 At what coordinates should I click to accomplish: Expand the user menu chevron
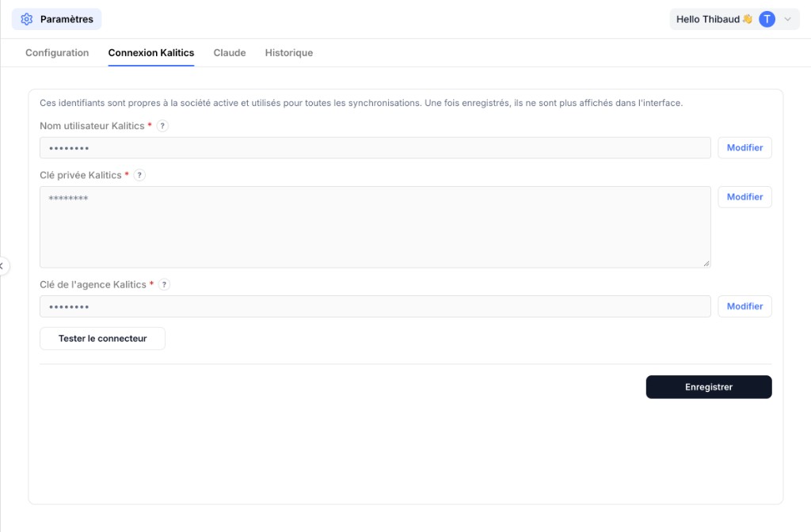(788, 19)
